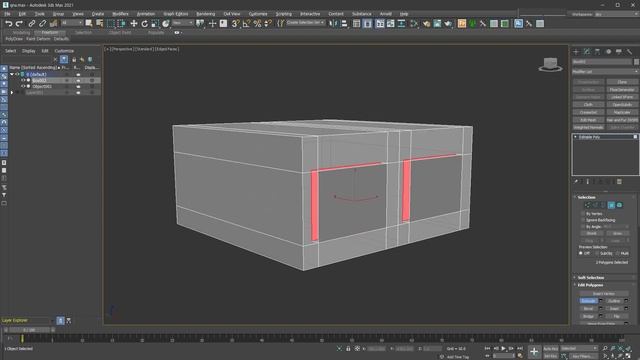Select the Multi preview selection radio
640x360 pixels.
[618, 253]
